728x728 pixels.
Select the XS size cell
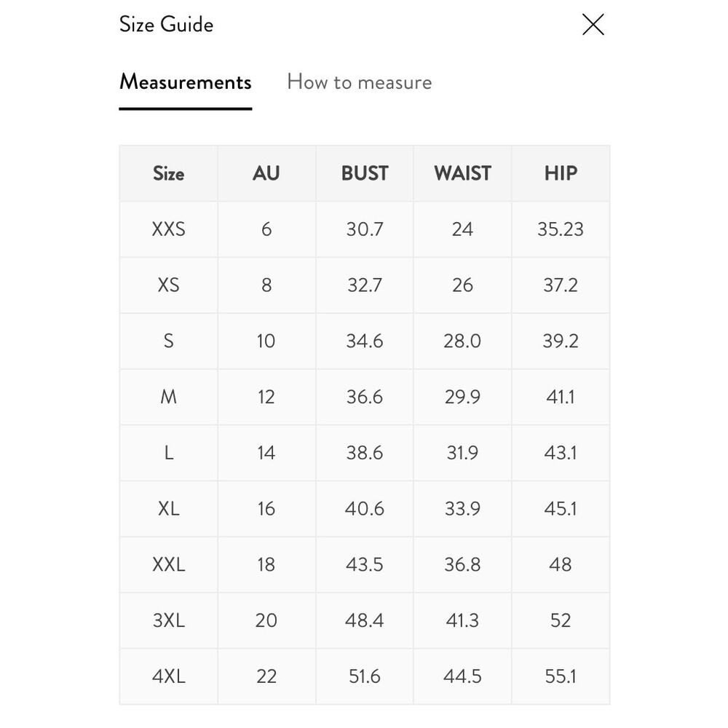(169, 285)
